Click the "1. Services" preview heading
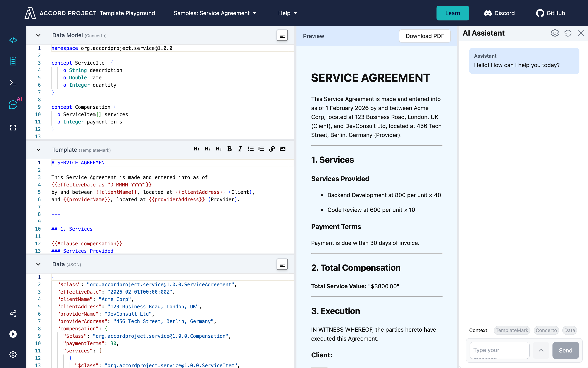This screenshot has width=588, height=368. tap(332, 160)
